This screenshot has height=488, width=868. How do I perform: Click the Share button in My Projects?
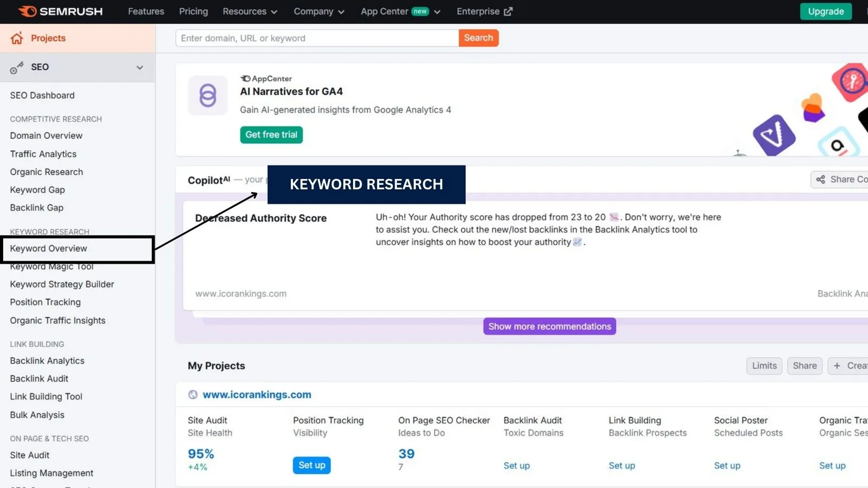805,366
